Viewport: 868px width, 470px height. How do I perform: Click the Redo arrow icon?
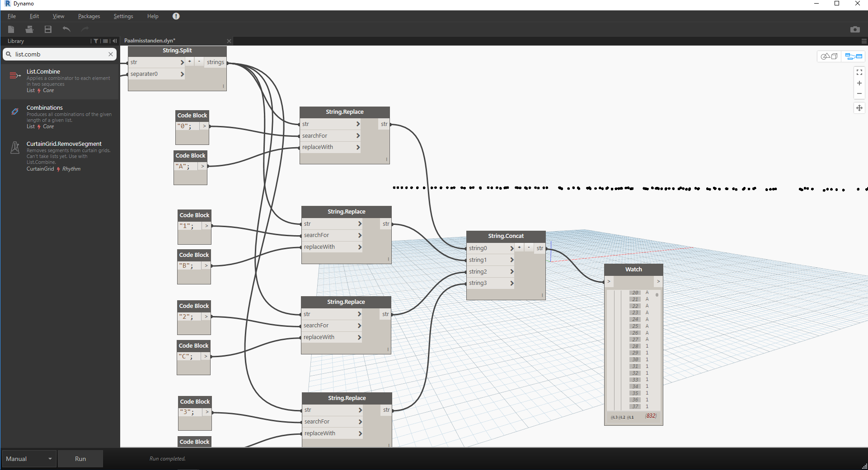[84, 29]
